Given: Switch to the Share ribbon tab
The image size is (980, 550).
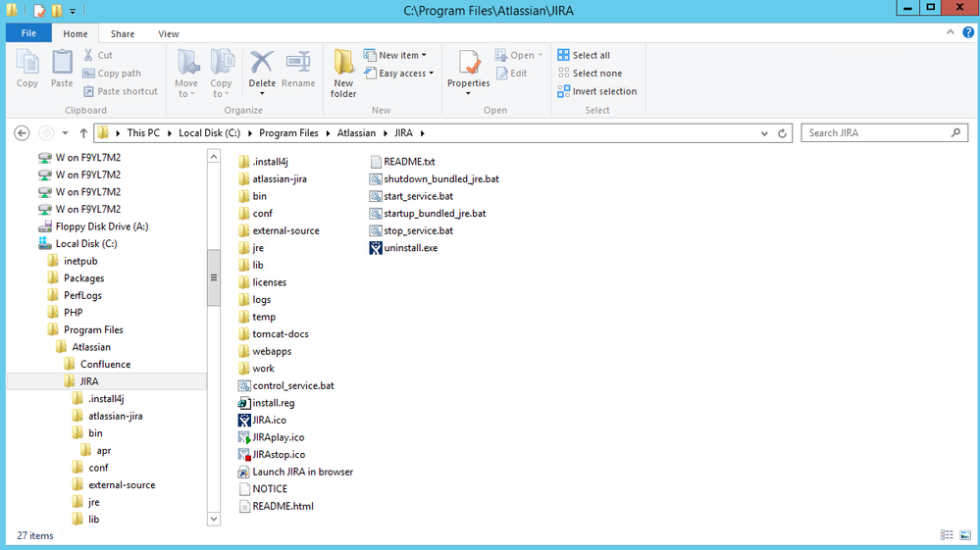Looking at the screenshot, I should click(123, 33).
